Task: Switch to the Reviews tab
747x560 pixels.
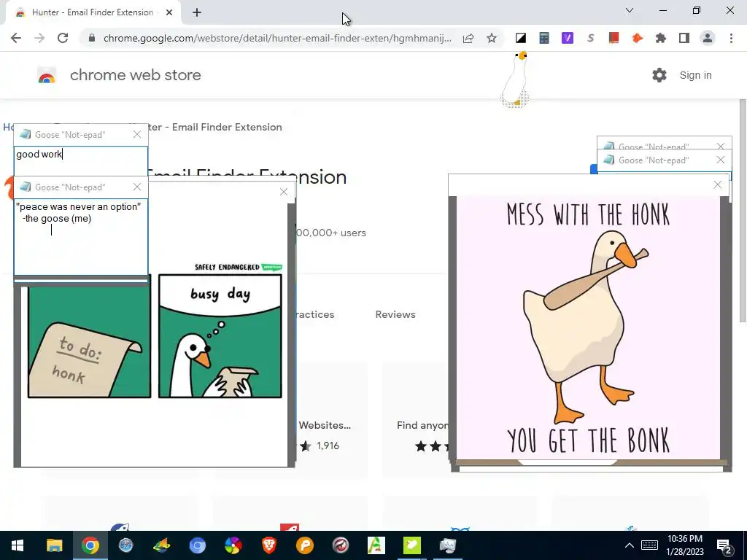Action: (395, 314)
